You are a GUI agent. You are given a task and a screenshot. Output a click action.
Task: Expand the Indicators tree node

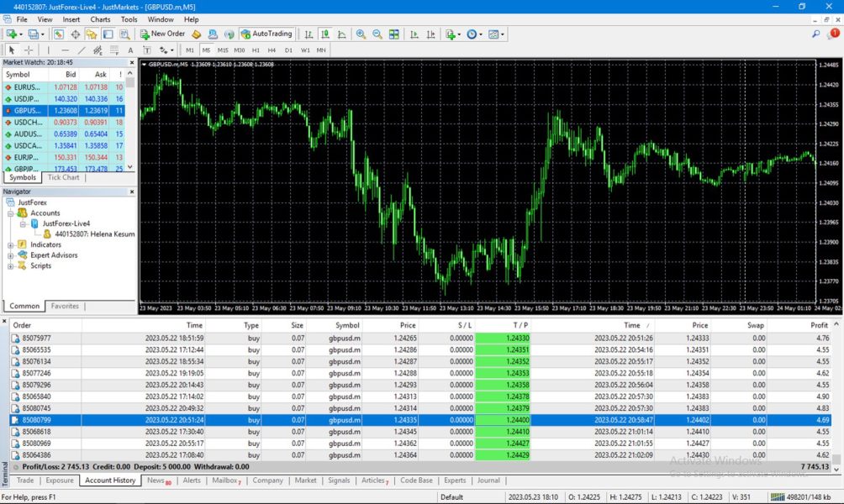(x=11, y=244)
